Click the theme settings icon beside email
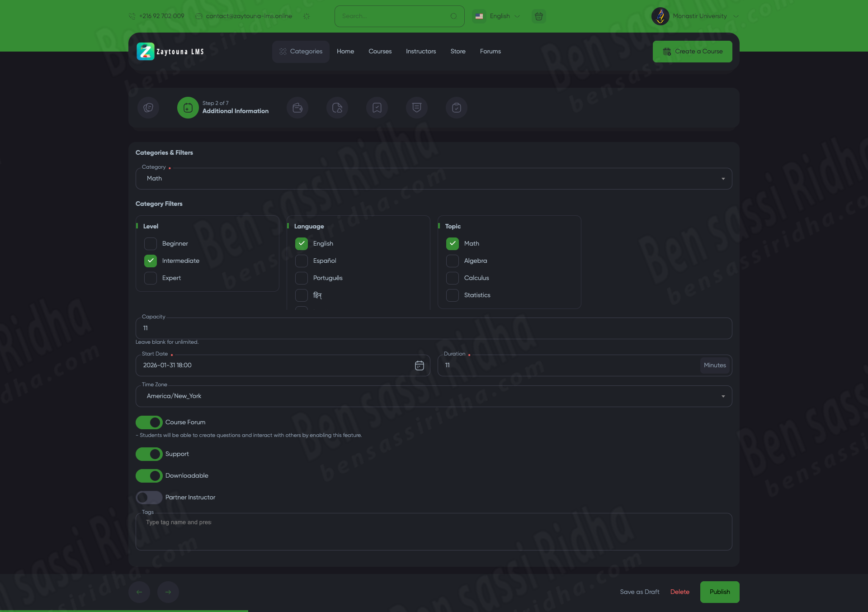 click(x=307, y=16)
